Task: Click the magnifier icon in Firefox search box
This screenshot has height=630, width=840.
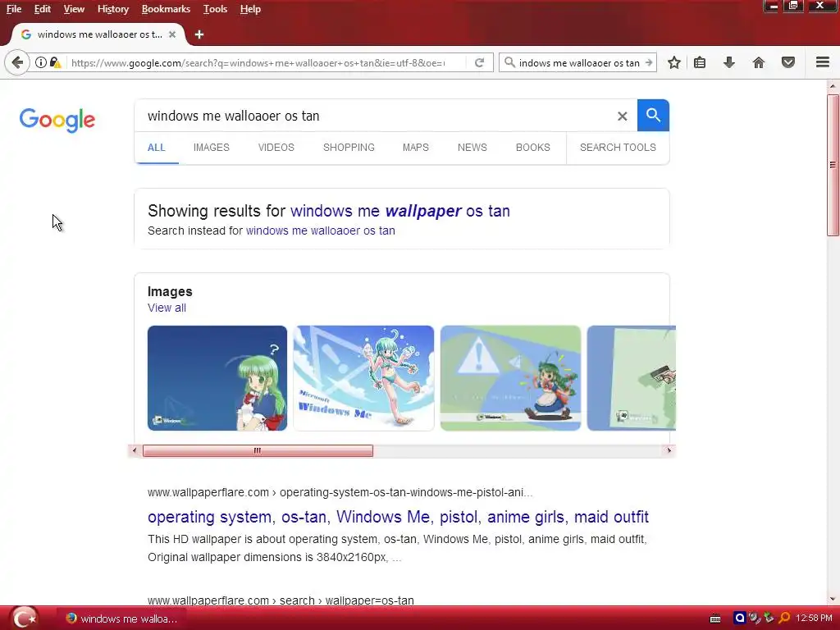Action: coord(509,62)
